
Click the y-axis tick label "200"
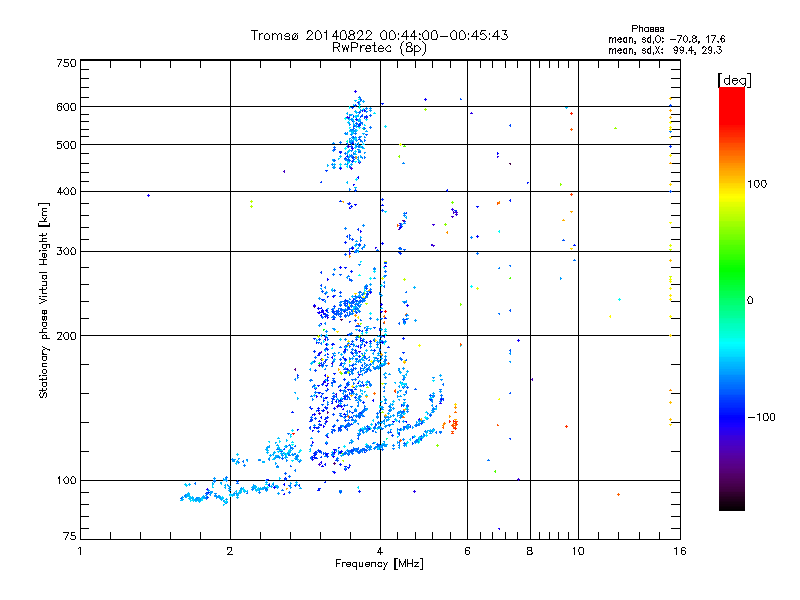(66, 336)
